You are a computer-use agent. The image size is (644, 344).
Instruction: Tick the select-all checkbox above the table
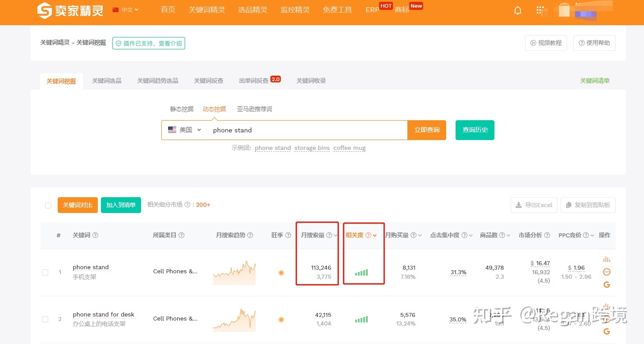(48, 205)
